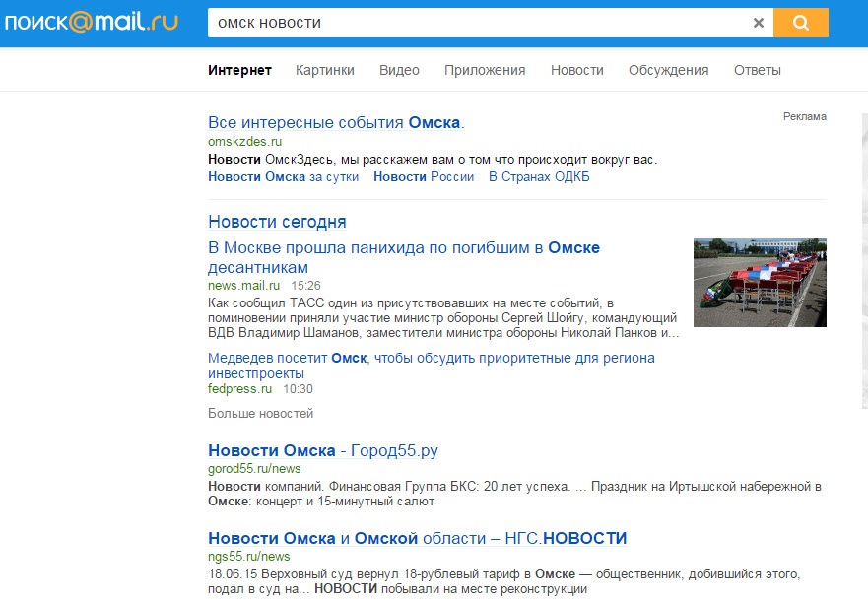Switch to the Видео tab
Image resolution: width=868 pixels, height=605 pixels.
pyautogui.click(x=399, y=70)
